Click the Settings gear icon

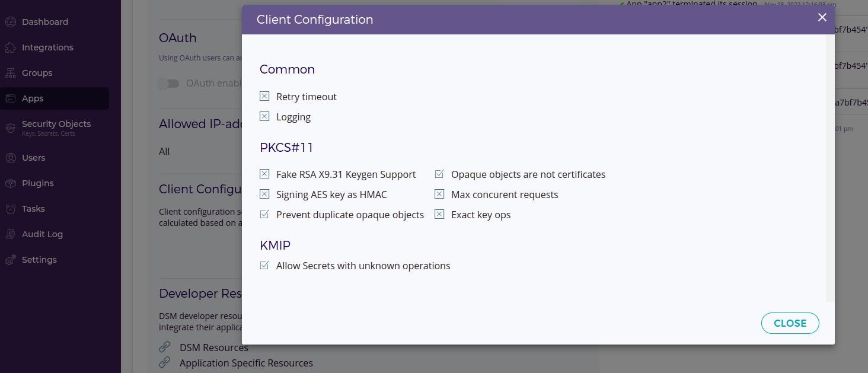point(11,260)
